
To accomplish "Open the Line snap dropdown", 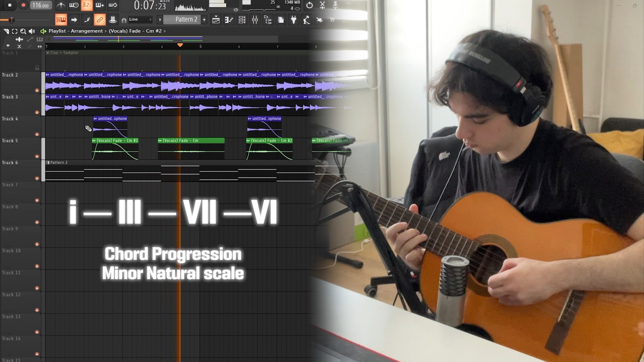I will click(140, 20).
